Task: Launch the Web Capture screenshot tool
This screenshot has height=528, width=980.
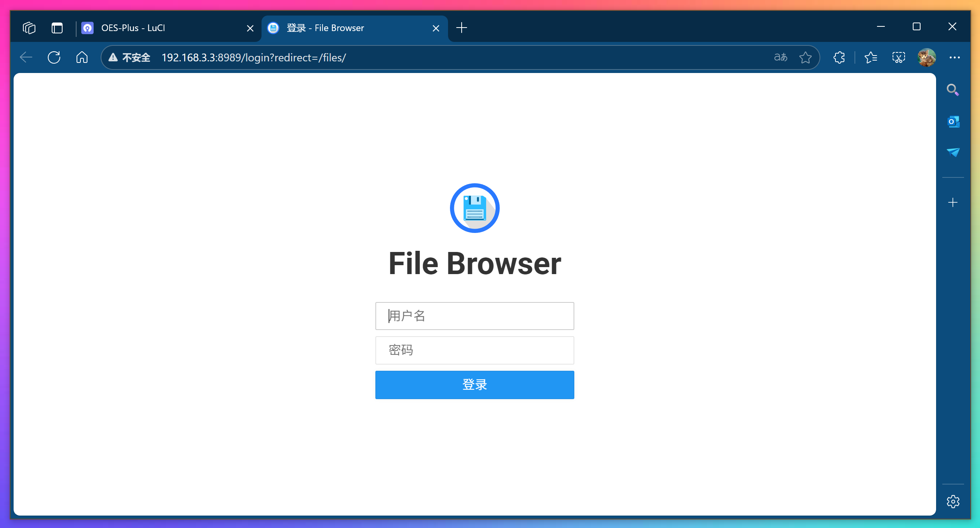Action: [898, 57]
